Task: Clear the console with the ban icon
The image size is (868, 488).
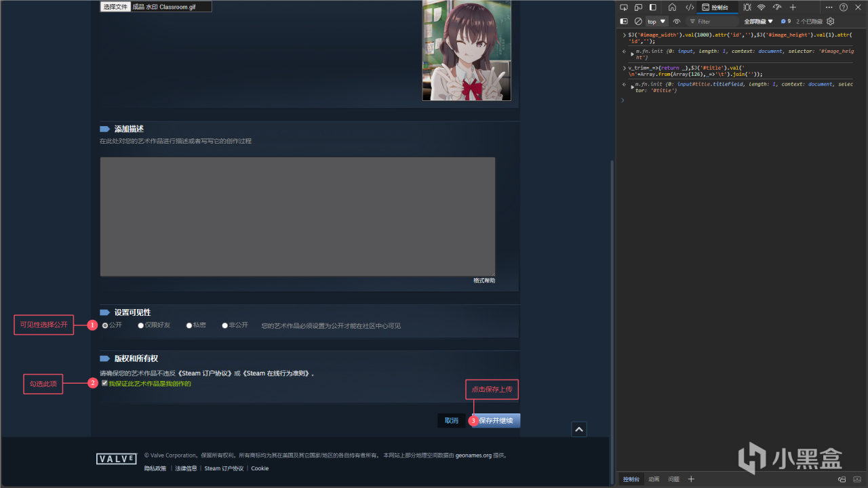Action: click(x=638, y=22)
